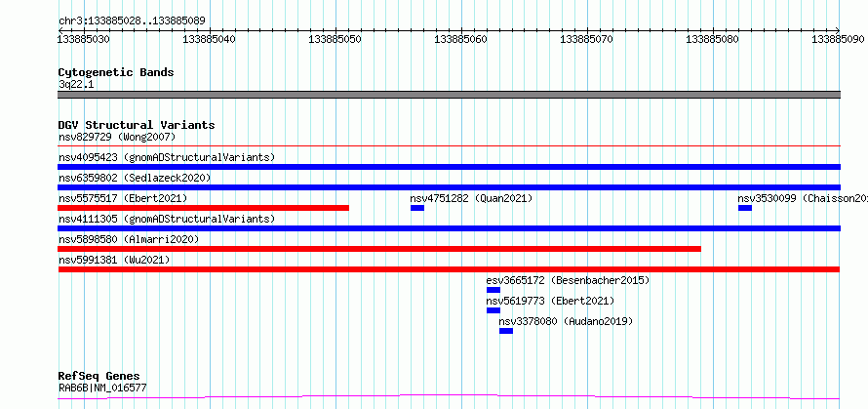
Task: Select the thin red nsv829729 variant line
Action: [449, 145]
